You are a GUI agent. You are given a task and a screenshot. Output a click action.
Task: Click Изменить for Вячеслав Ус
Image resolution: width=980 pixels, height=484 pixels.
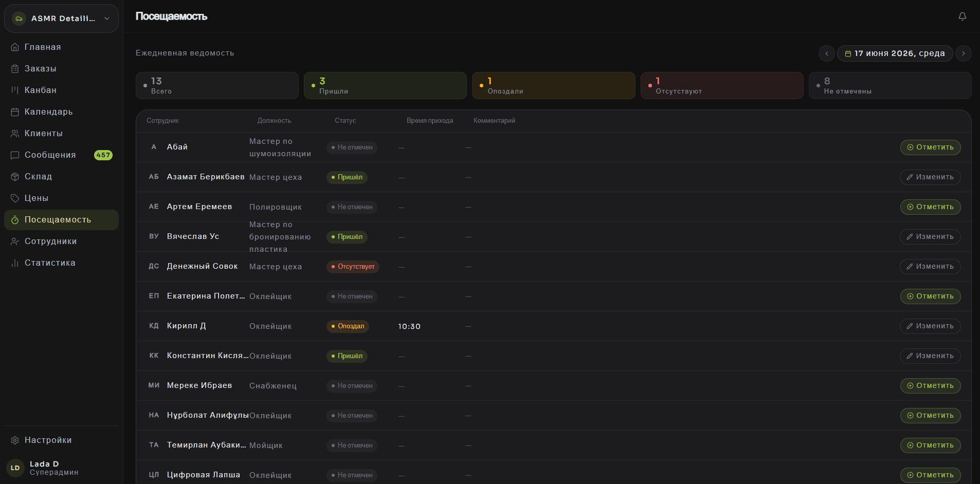[930, 237]
